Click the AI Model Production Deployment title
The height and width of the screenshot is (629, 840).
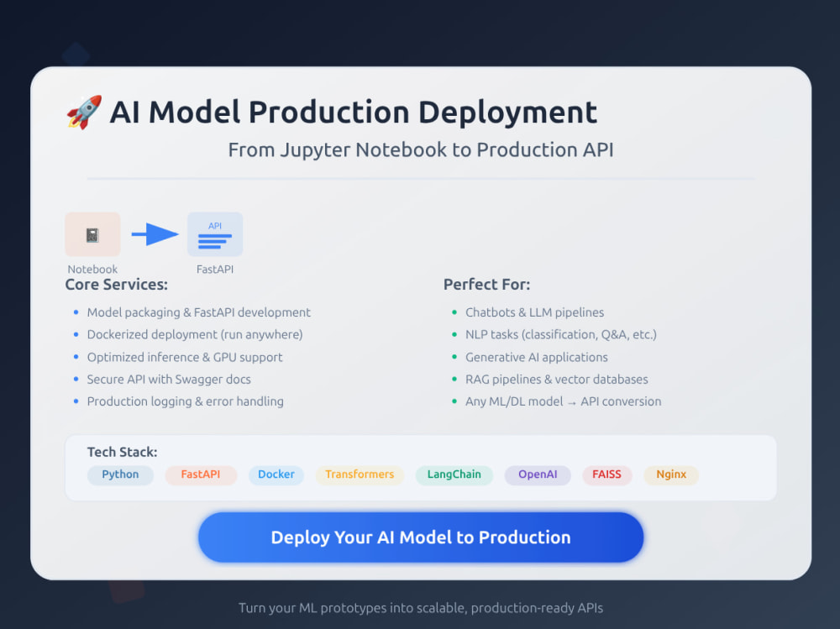tap(353, 112)
